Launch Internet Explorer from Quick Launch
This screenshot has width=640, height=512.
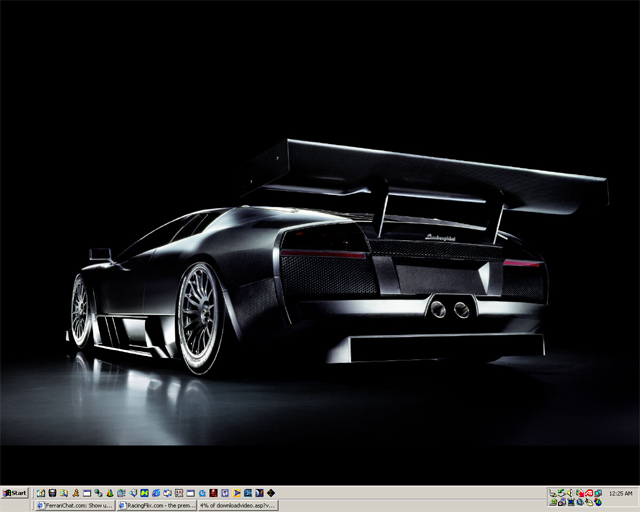click(x=156, y=493)
